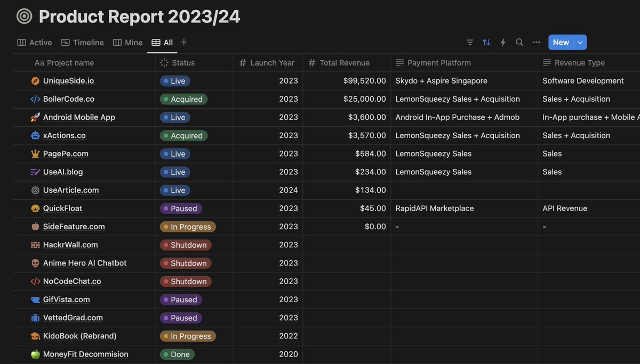The width and height of the screenshot is (640, 364).
Task: Open the UniqueSide.io project page
Action: click(68, 81)
